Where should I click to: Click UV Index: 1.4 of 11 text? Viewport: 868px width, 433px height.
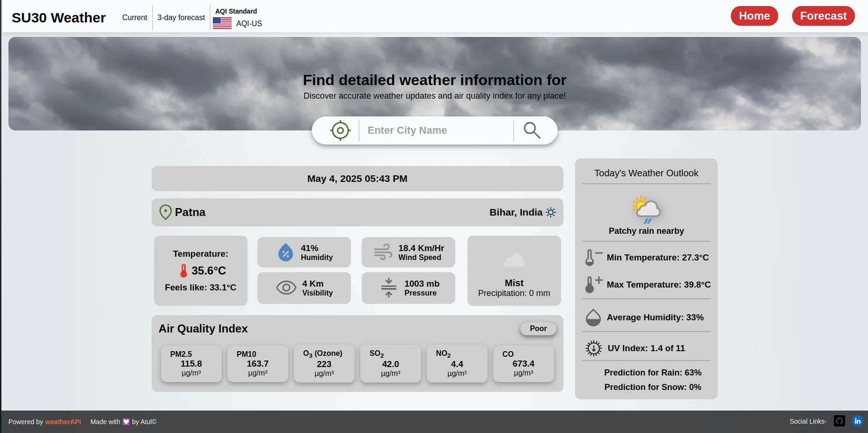pyautogui.click(x=646, y=348)
